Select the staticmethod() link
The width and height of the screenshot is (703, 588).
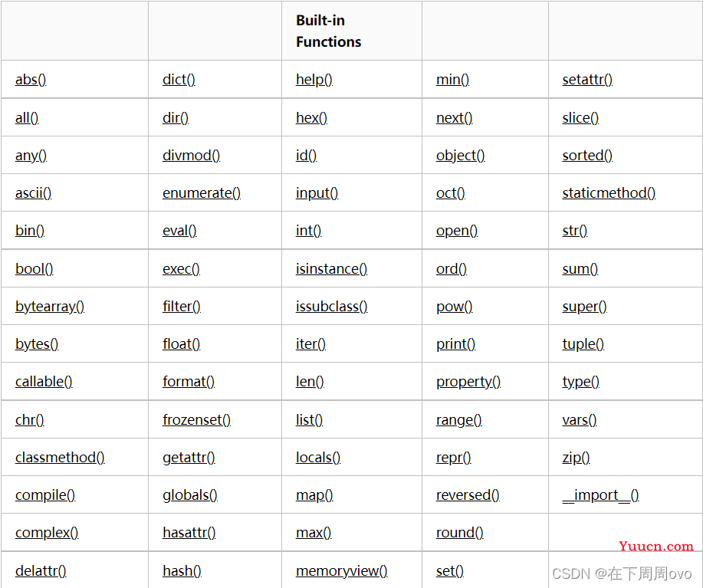pos(609,193)
